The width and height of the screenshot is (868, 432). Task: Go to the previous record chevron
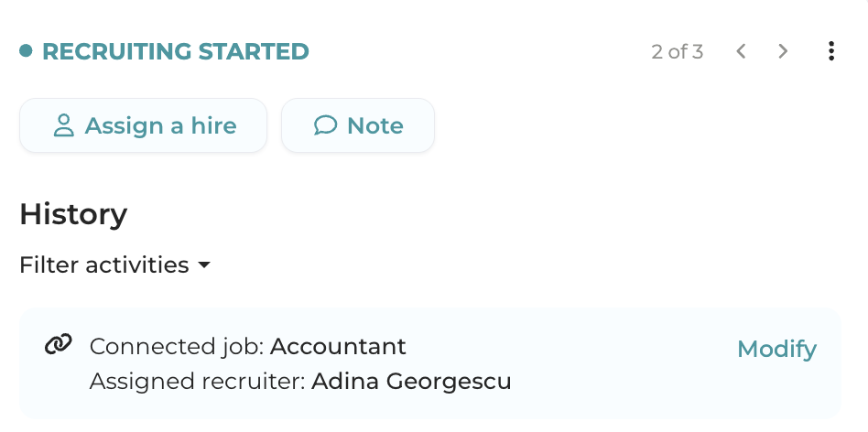pos(742,51)
